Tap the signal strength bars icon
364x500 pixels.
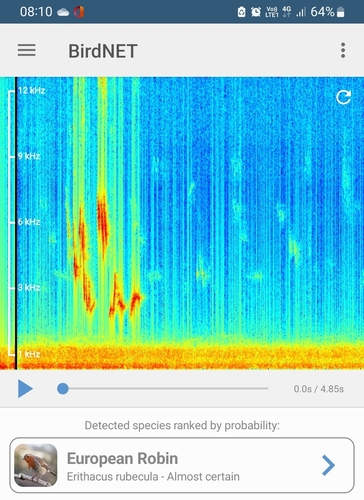point(301,12)
